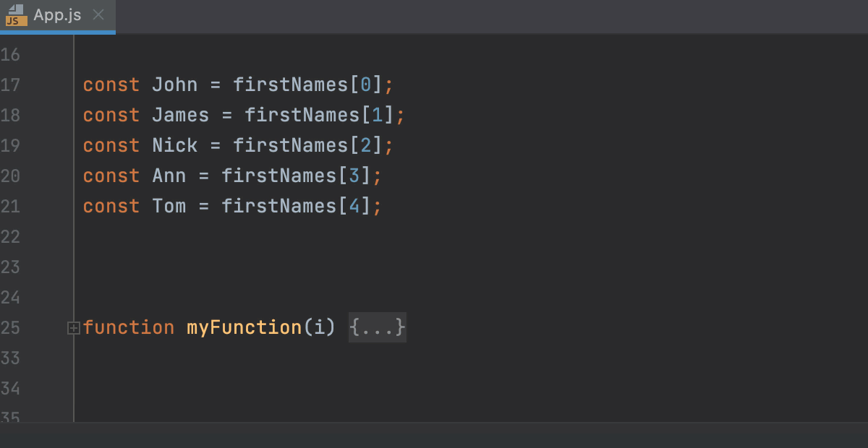Click the function keyword on line 25

(128, 327)
